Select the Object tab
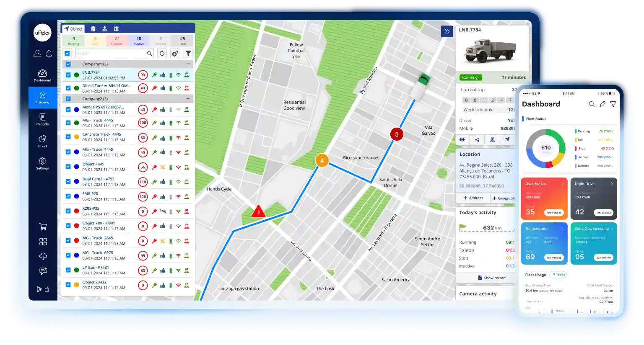Viewport: 644px width, 345px height. tap(73, 29)
